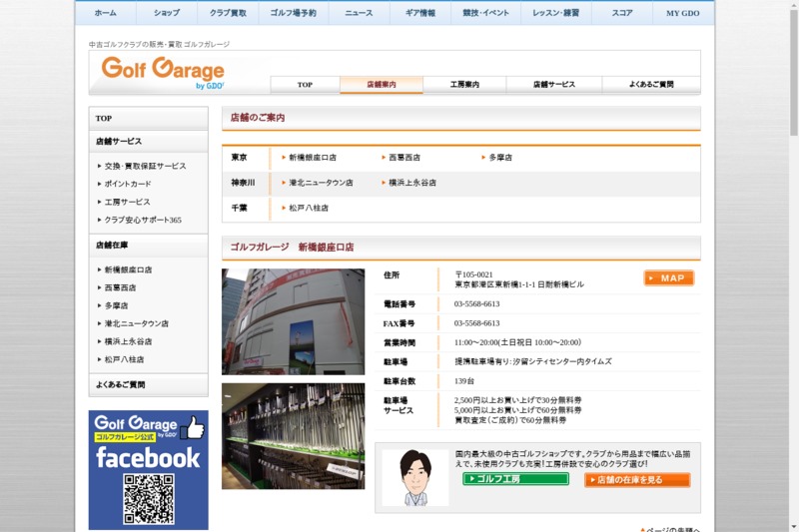Select the 工房案内 tab
799x532 pixels.
pyautogui.click(x=464, y=85)
